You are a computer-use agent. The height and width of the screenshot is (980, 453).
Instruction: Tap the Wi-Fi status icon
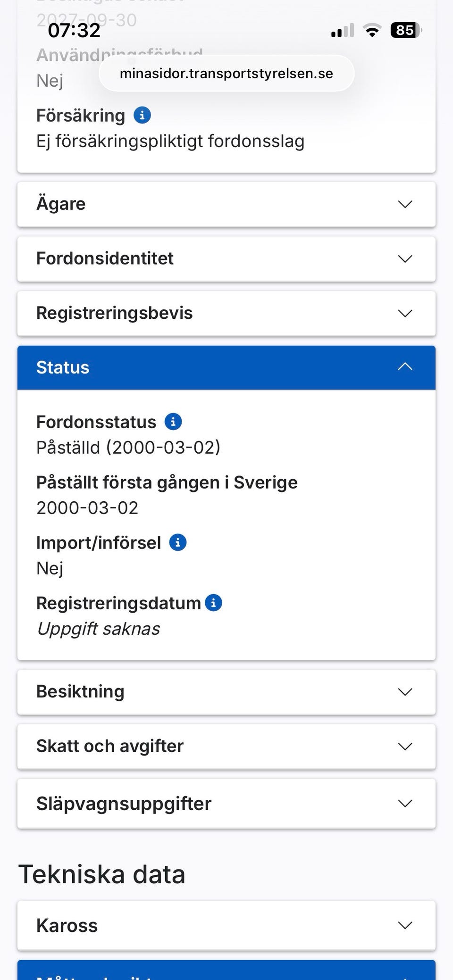(x=372, y=31)
